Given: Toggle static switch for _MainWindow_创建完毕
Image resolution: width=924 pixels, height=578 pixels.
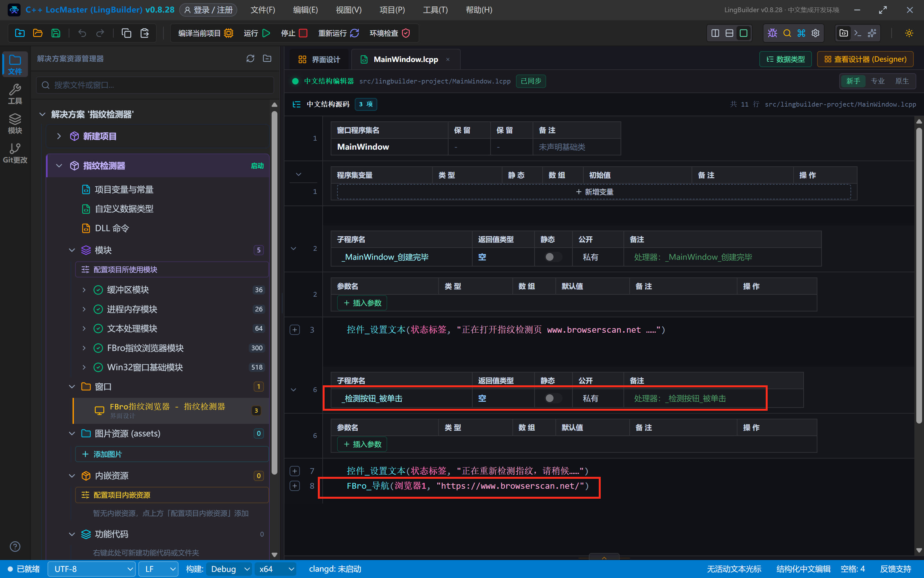Looking at the screenshot, I should pyautogui.click(x=553, y=257).
